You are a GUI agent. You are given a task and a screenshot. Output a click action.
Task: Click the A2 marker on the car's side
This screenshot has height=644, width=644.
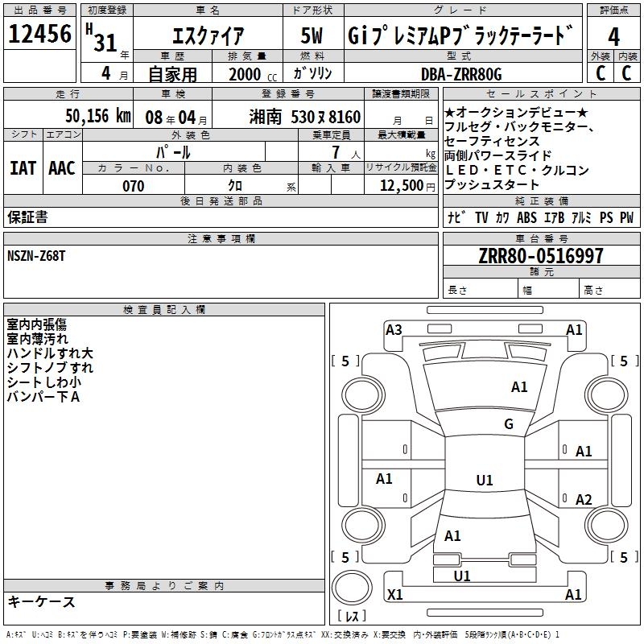point(584,500)
